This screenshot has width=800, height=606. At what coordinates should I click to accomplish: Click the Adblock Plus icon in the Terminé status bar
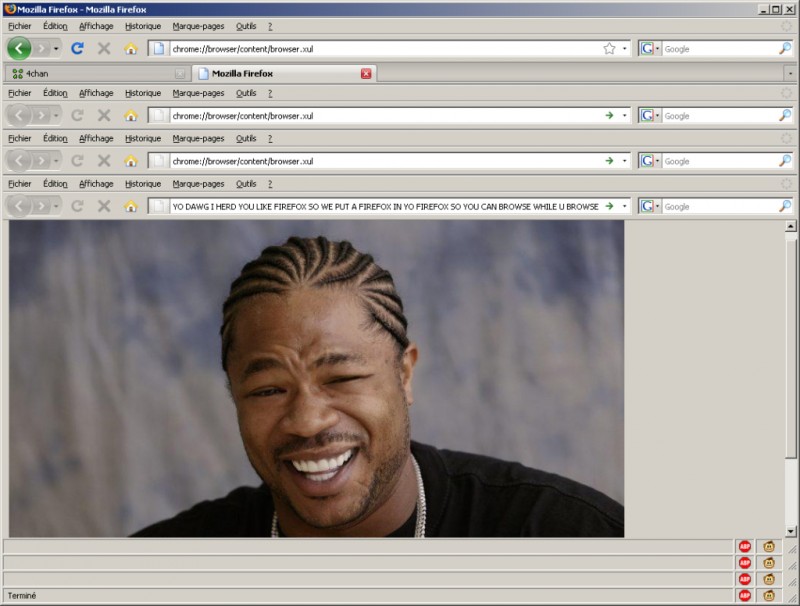745,595
